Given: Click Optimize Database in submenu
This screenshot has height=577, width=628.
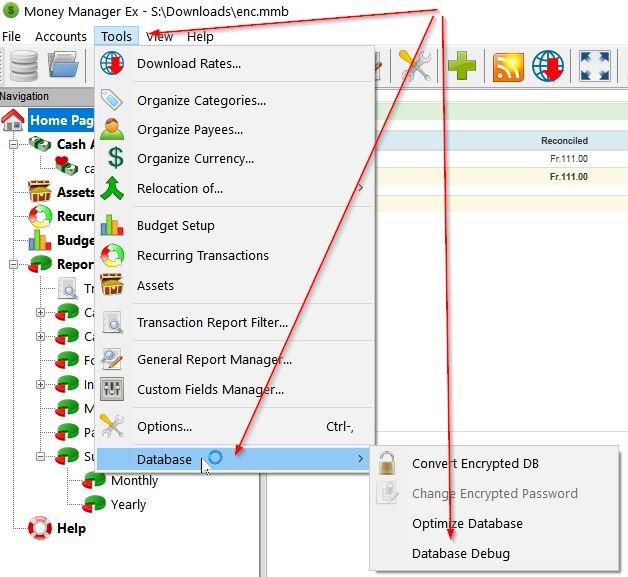Looking at the screenshot, I should pos(467,523).
